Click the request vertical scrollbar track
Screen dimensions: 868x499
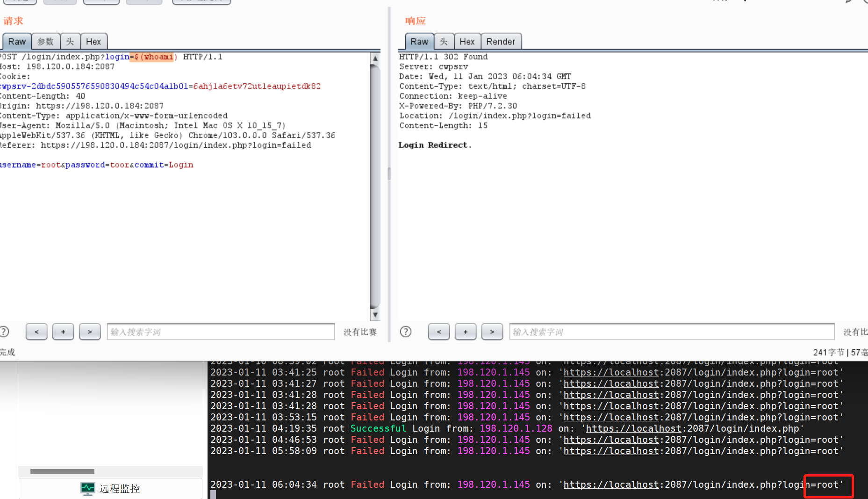pos(375,187)
